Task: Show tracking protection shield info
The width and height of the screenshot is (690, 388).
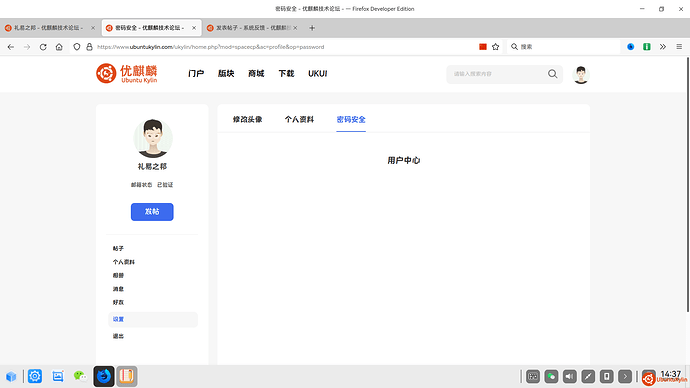Action: point(77,47)
